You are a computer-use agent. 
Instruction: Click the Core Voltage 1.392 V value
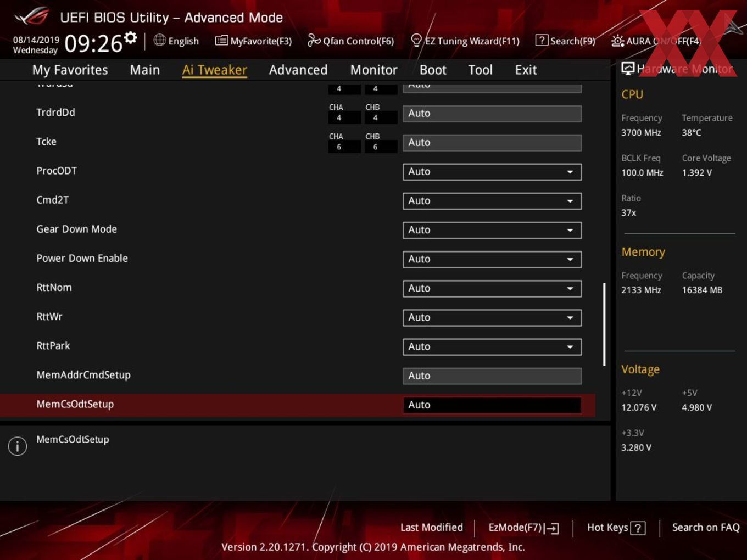tap(696, 172)
